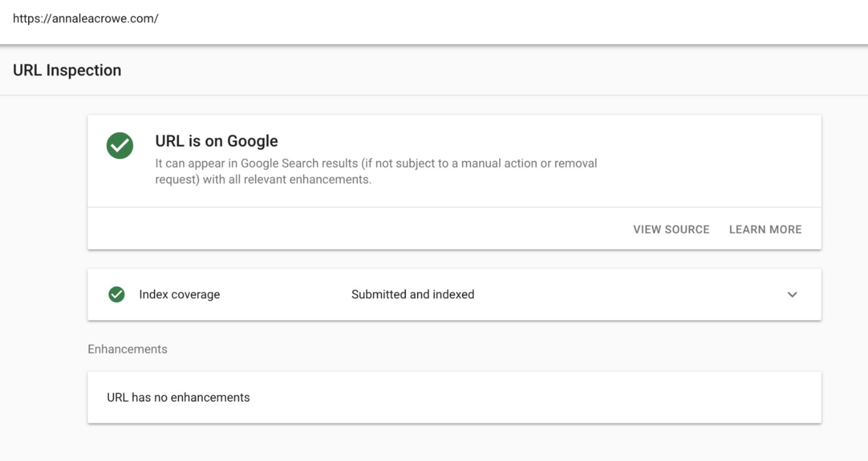
Task: Click blank area left of VIEW SOURCE
Action: point(376,229)
